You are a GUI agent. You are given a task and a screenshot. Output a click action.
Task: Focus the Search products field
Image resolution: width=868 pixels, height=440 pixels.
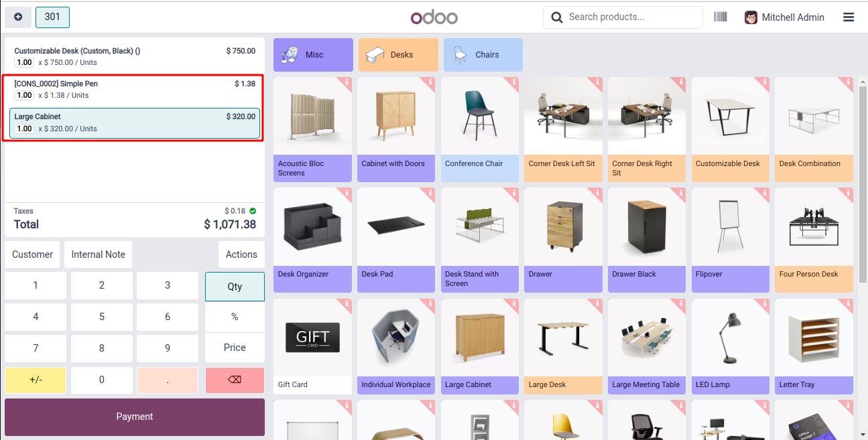623,17
